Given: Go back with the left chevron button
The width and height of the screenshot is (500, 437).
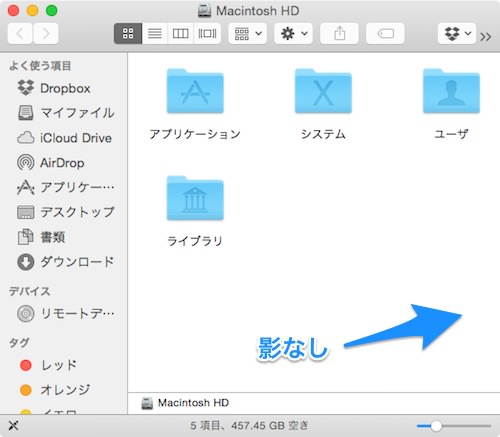Looking at the screenshot, I should [20, 33].
